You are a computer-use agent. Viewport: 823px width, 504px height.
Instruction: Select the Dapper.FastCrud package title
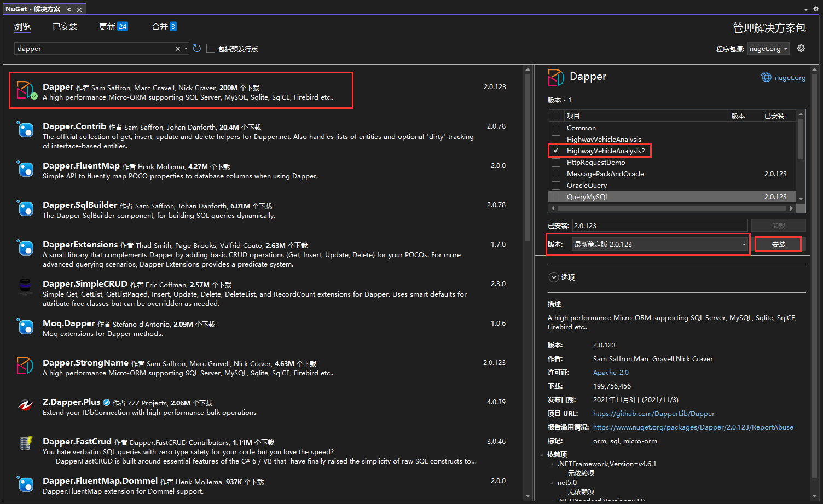click(x=77, y=442)
